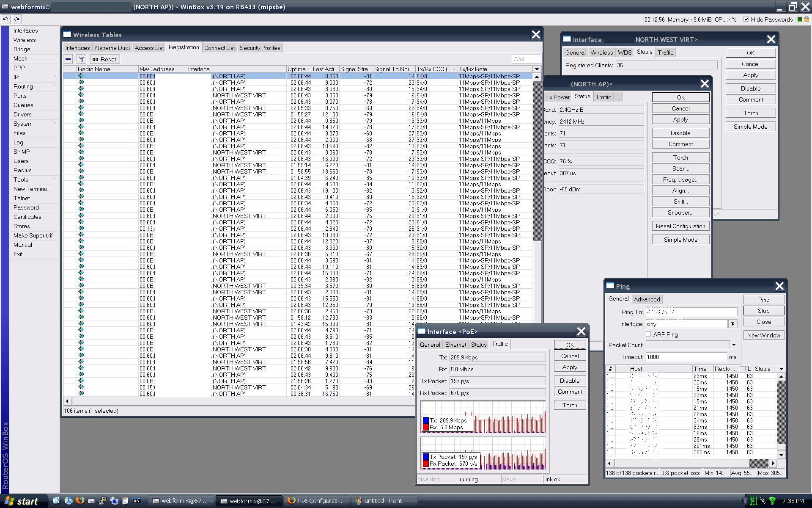This screenshot has height=508, width=812.
Task: Switch to the Access List tab
Action: click(x=149, y=48)
